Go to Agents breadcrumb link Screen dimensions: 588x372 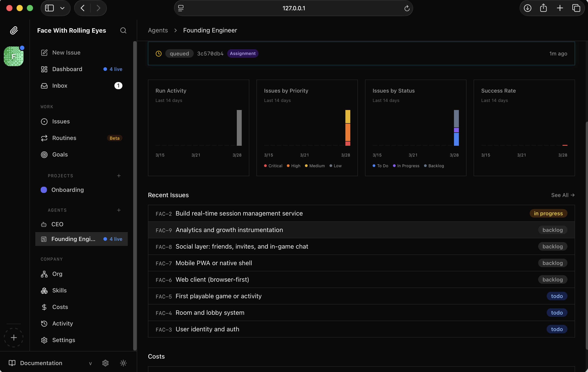[x=158, y=30]
